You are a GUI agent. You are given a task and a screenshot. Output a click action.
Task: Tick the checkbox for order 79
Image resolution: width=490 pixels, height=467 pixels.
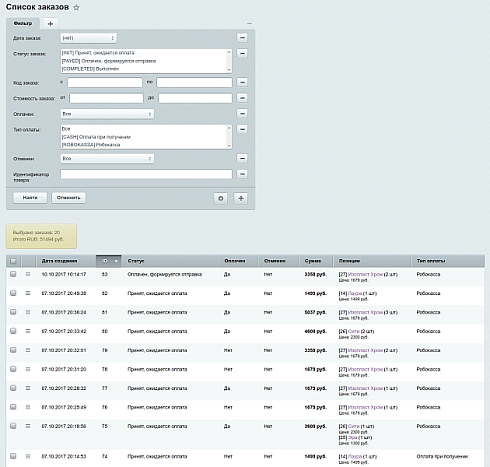tap(13, 350)
